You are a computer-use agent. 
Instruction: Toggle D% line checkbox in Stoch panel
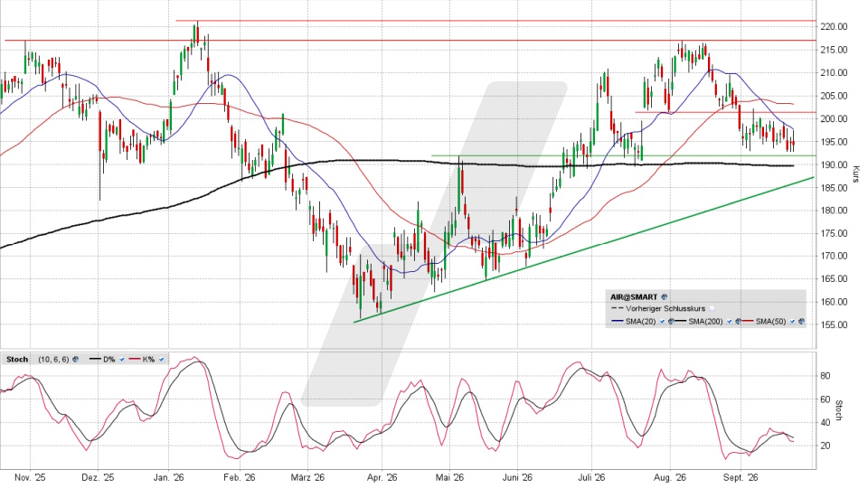[122, 359]
